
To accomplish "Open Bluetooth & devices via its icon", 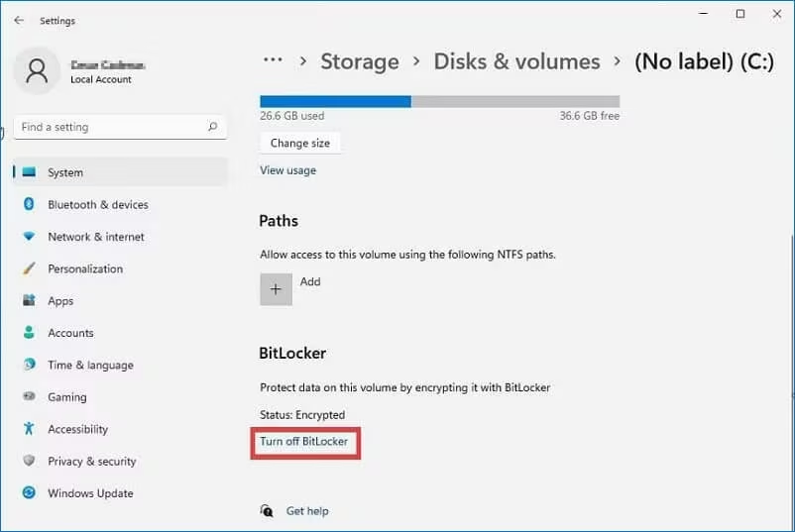I will [x=29, y=204].
